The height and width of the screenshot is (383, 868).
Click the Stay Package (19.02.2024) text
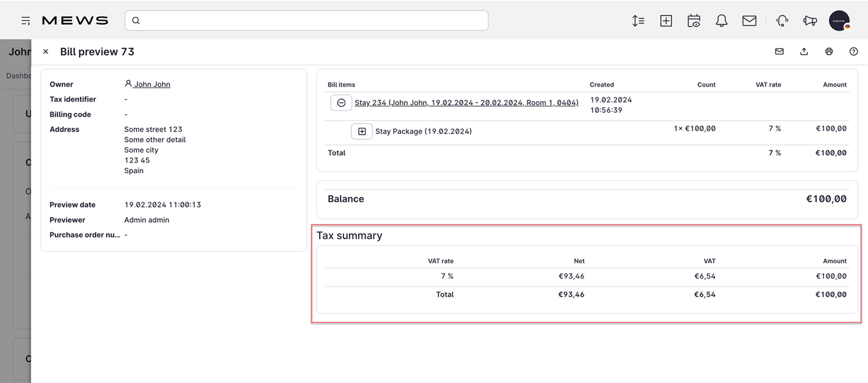coord(423,131)
